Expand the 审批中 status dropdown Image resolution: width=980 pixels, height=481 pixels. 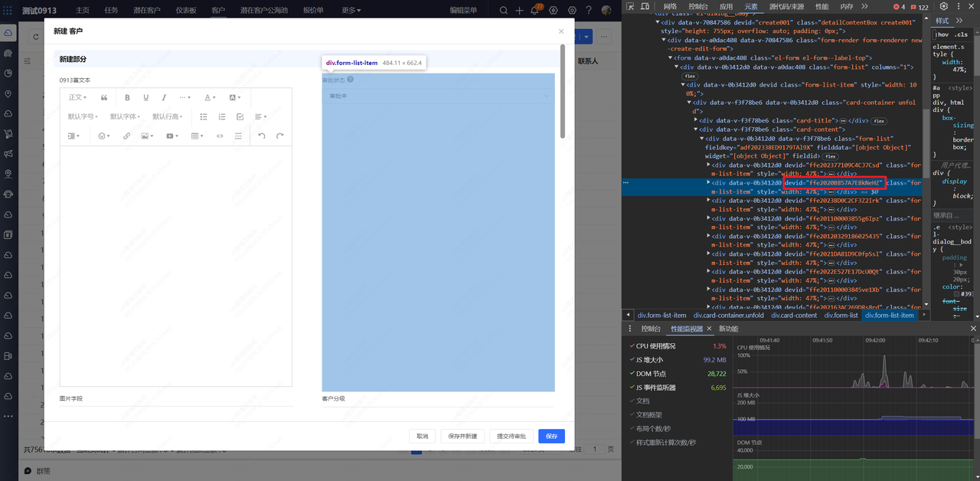pos(438,97)
